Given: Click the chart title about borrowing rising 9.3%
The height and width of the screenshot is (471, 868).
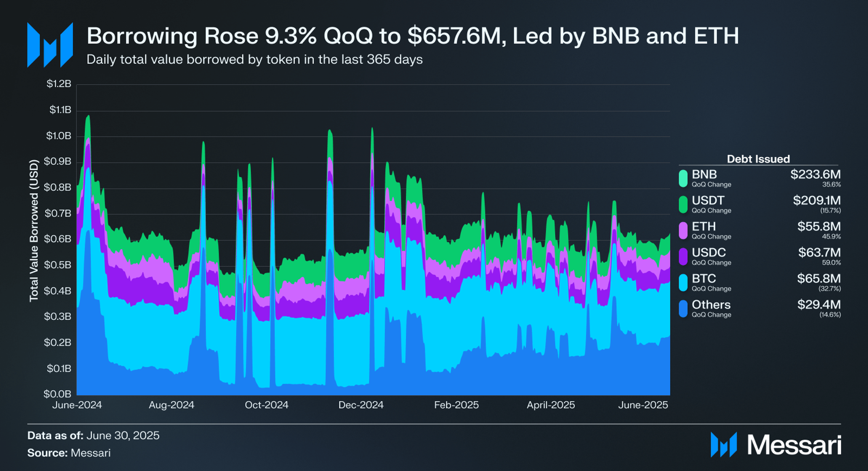Looking at the screenshot, I should (x=413, y=36).
